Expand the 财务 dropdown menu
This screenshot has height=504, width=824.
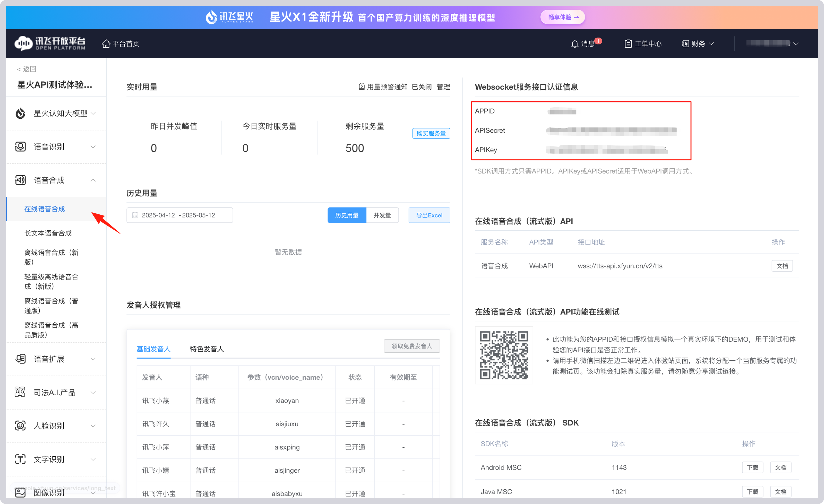pos(698,44)
